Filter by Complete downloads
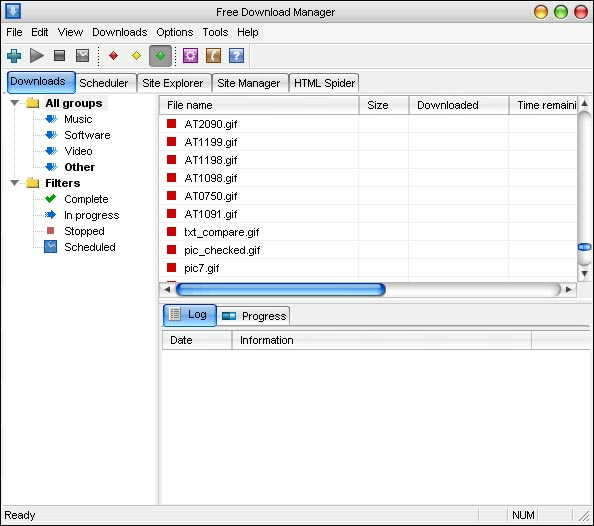594x526 pixels. tap(86, 199)
